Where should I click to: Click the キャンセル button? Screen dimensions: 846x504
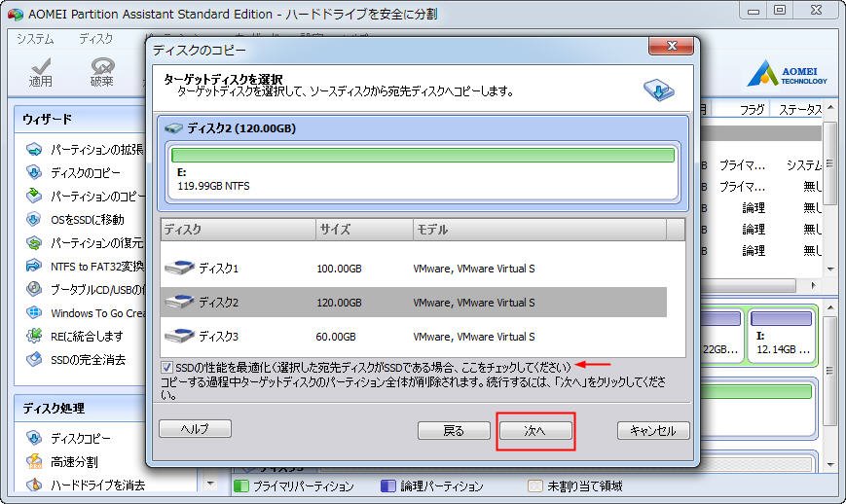[653, 431]
